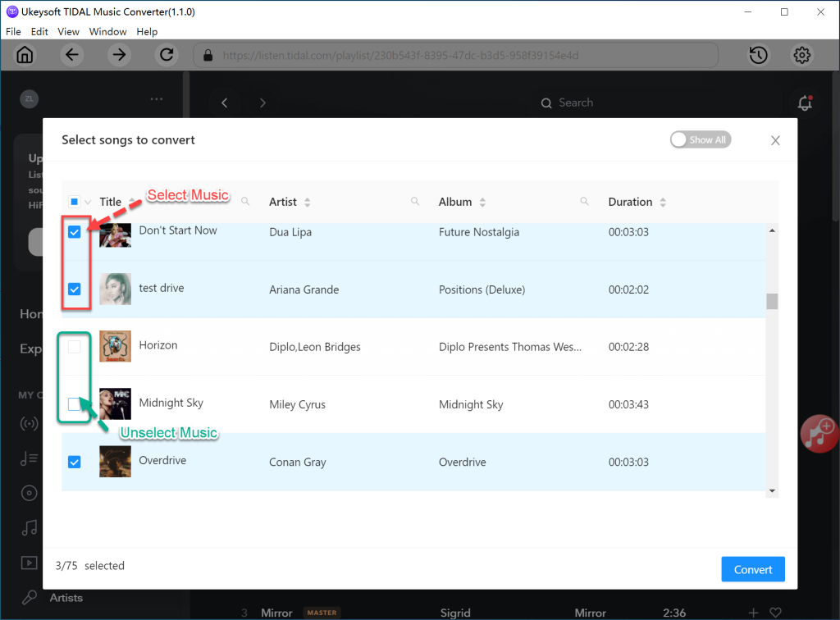Toggle the Show All switch
Image resolution: width=840 pixels, height=620 pixels.
pos(700,139)
